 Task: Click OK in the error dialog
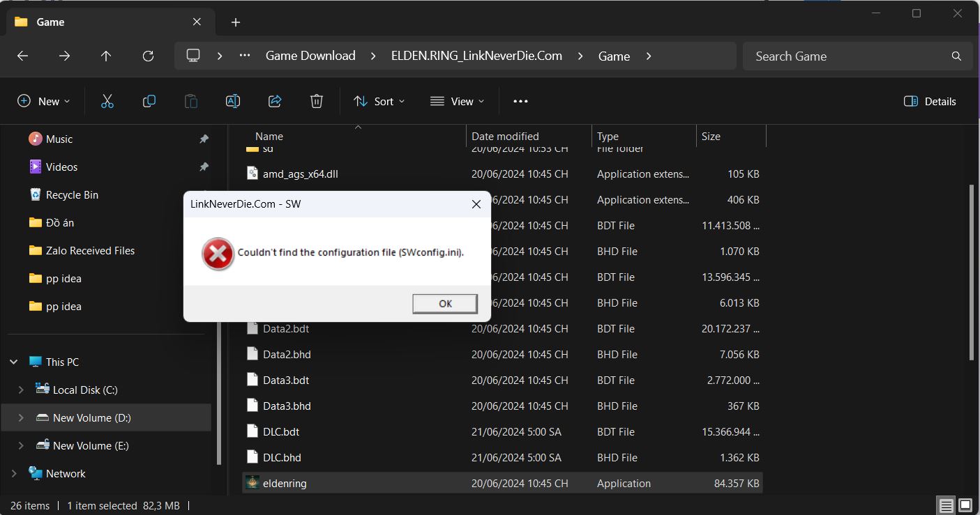(x=445, y=303)
